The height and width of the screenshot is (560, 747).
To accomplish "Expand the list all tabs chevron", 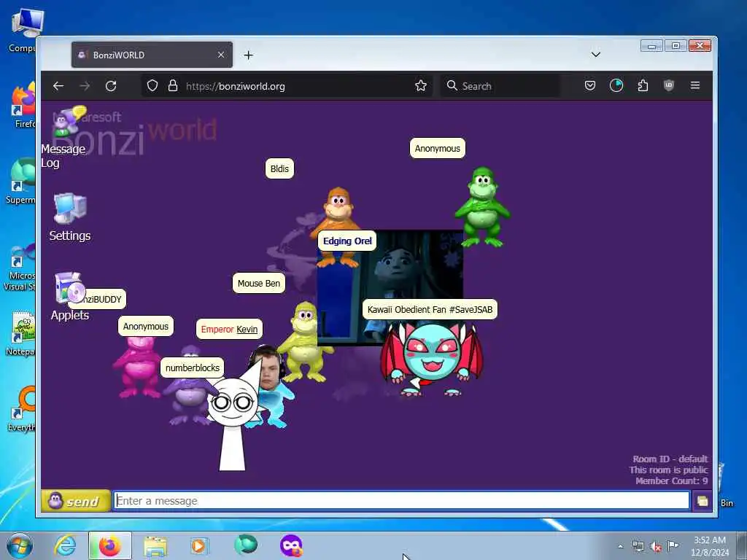I will [x=595, y=55].
